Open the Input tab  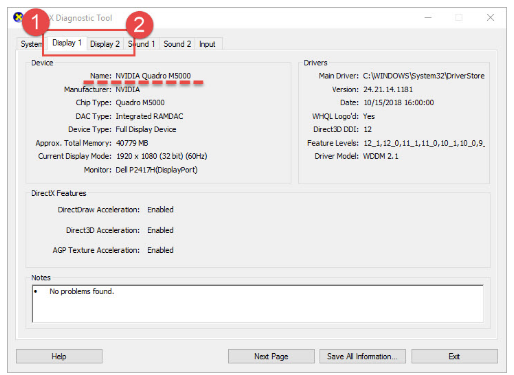click(x=207, y=44)
